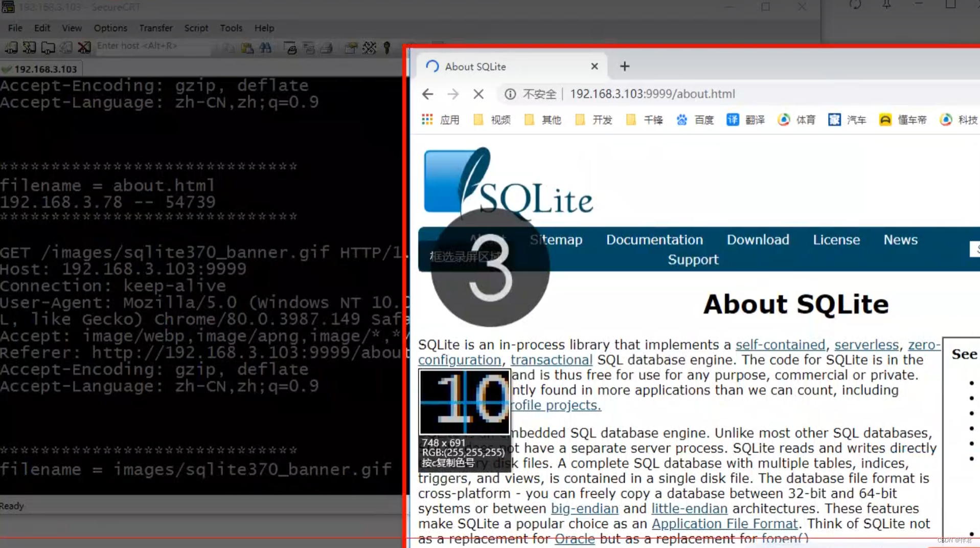Go back in the browser
Viewport: 980px width, 548px height.
click(x=428, y=94)
